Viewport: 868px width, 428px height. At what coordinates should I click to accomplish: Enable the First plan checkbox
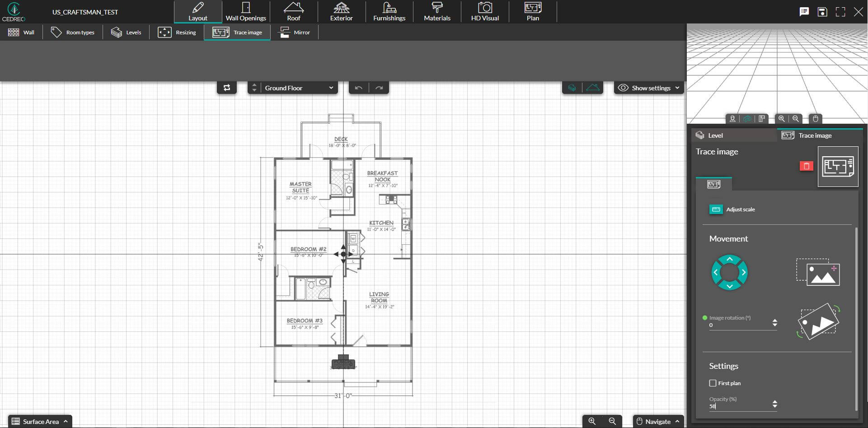713,383
